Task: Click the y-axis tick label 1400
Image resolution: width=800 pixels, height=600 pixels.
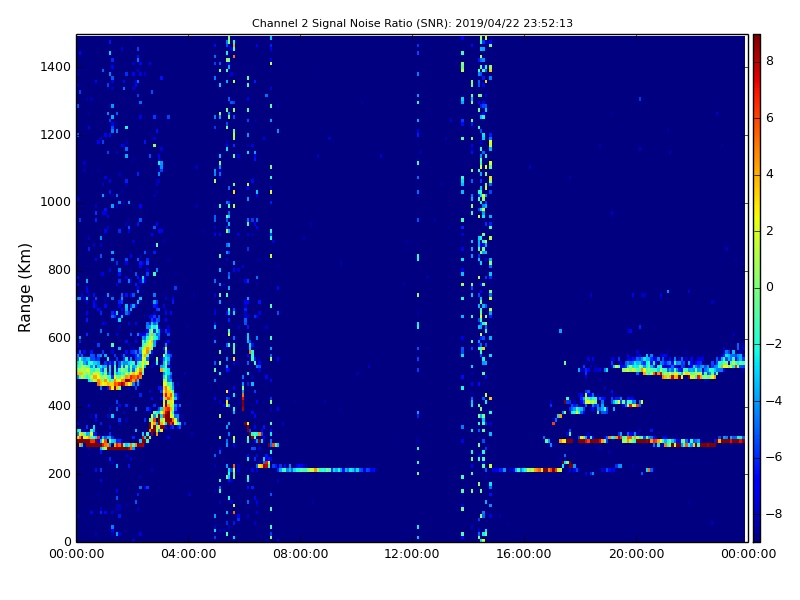Action: (x=55, y=67)
